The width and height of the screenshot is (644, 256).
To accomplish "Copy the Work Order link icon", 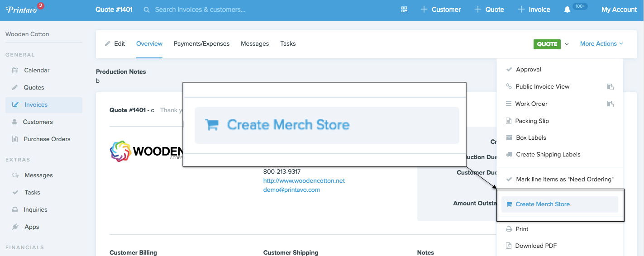I will tap(610, 104).
